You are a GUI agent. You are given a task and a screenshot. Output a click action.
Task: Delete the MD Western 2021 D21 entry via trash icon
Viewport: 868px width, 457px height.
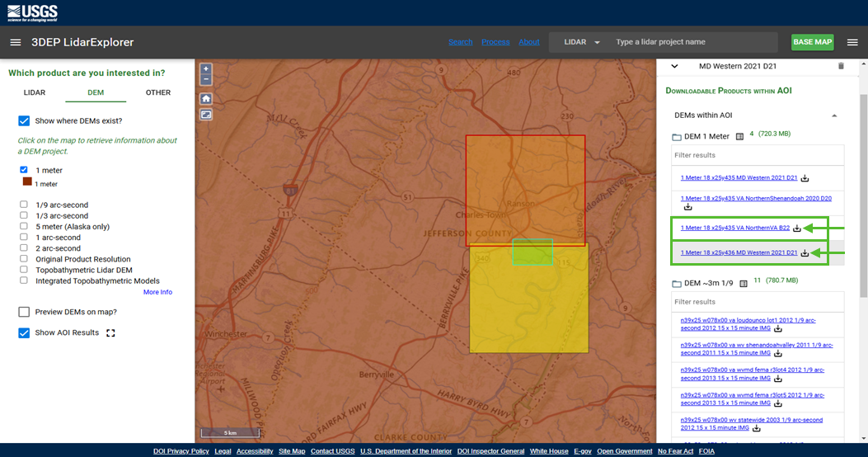click(841, 66)
